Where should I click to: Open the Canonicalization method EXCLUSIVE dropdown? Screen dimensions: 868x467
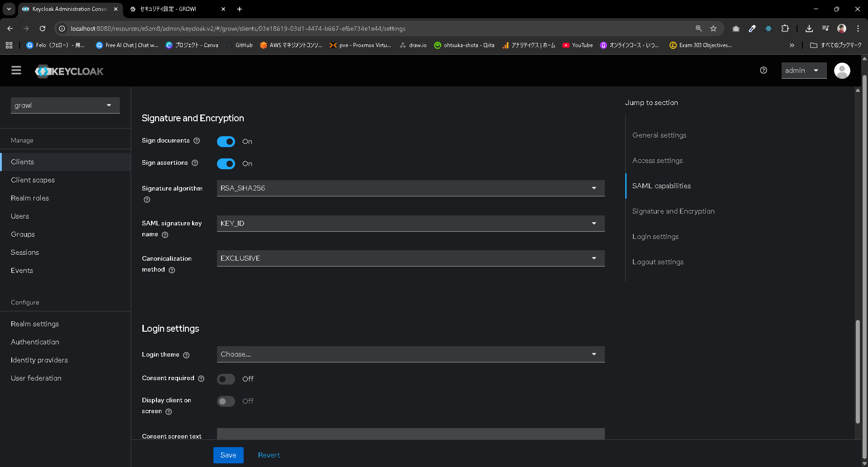pyautogui.click(x=411, y=258)
